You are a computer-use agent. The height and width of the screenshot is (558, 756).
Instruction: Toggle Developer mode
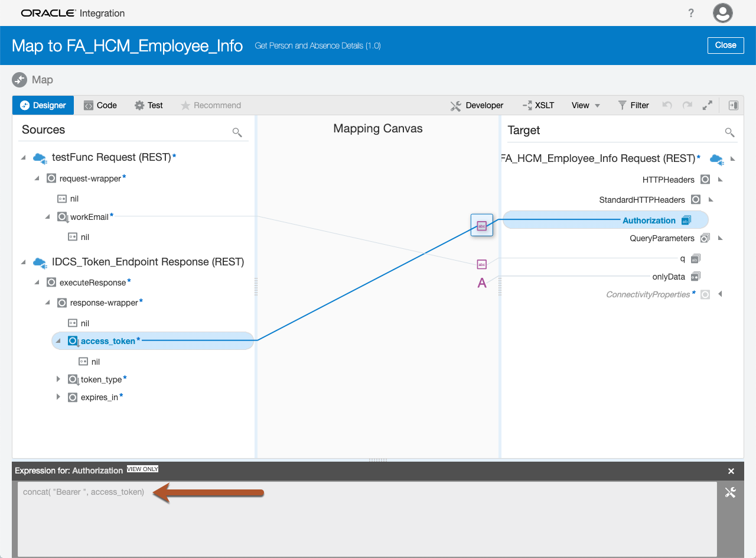click(x=477, y=105)
